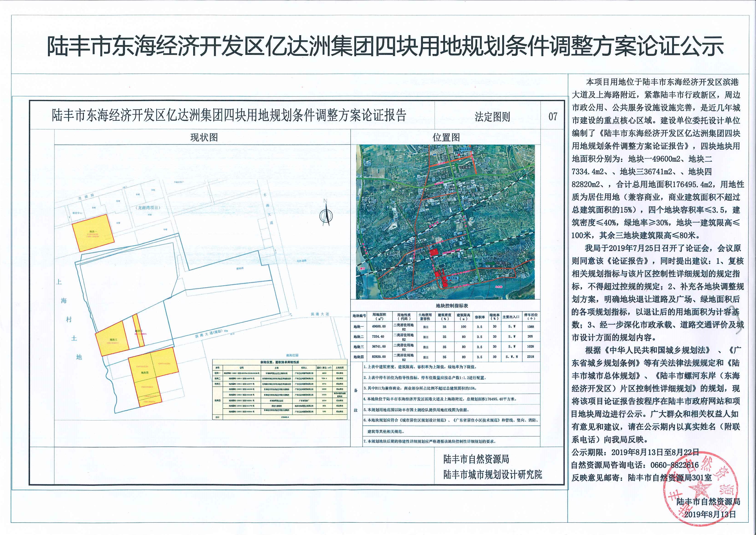Click the 现状图 section header
The height and width of the screenshot is (535, 756).
204,137
